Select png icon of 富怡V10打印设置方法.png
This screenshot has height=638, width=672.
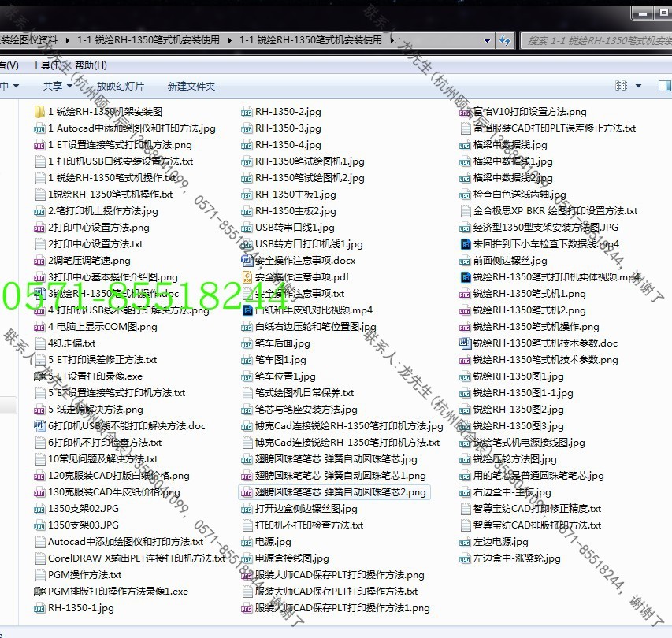465,113
